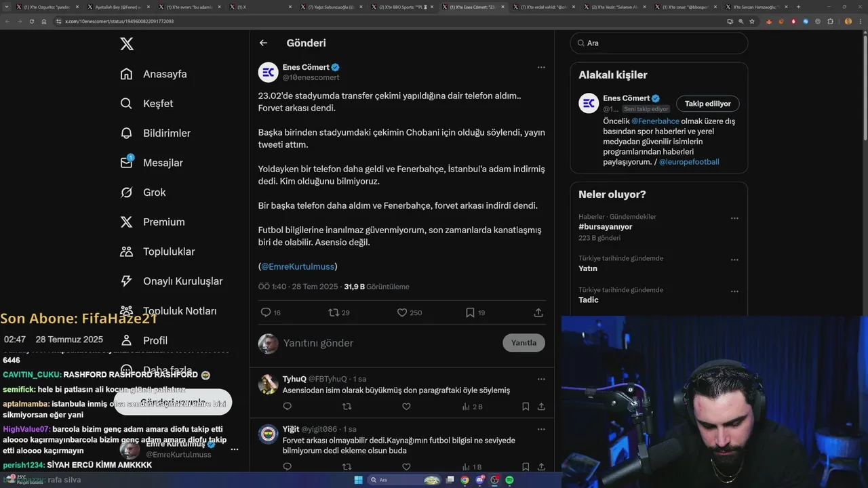The height and width of the screenshot is (488, 868).
Task: Click the browser address bar URL
Action: [x=119, y=22]
